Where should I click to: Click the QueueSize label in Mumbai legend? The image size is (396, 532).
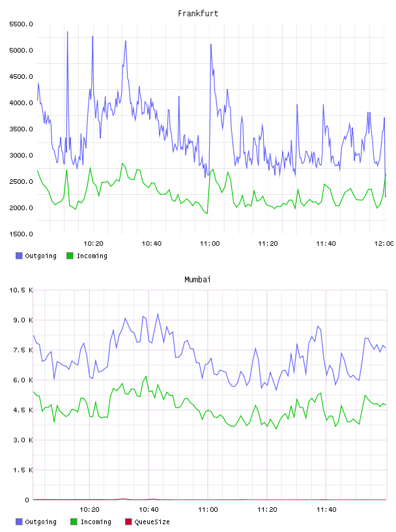pyautogui.click(x=152, y=522)
